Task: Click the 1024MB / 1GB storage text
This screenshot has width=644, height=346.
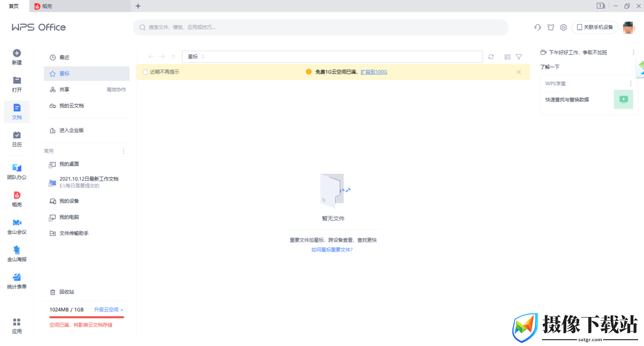Action: tap(67, 310)
